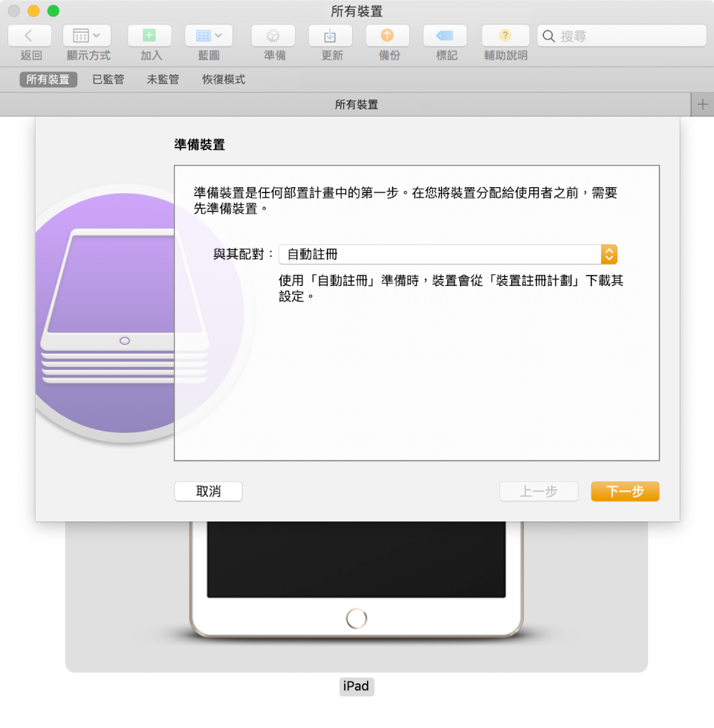Image resolution: width=714 pixels, height=728 pixels.
Task: Click the 上一步 previous button
Action: (539, 491)
